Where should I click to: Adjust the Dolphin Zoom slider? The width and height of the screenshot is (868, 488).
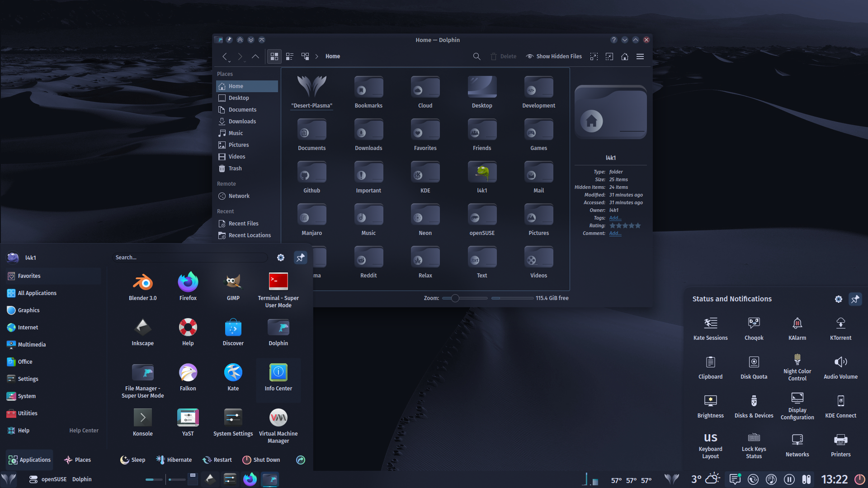point(465,298)
